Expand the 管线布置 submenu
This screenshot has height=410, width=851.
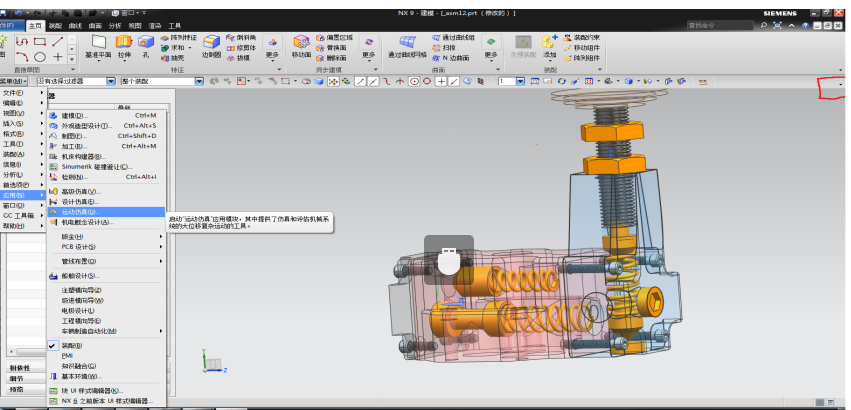(106, 261)
